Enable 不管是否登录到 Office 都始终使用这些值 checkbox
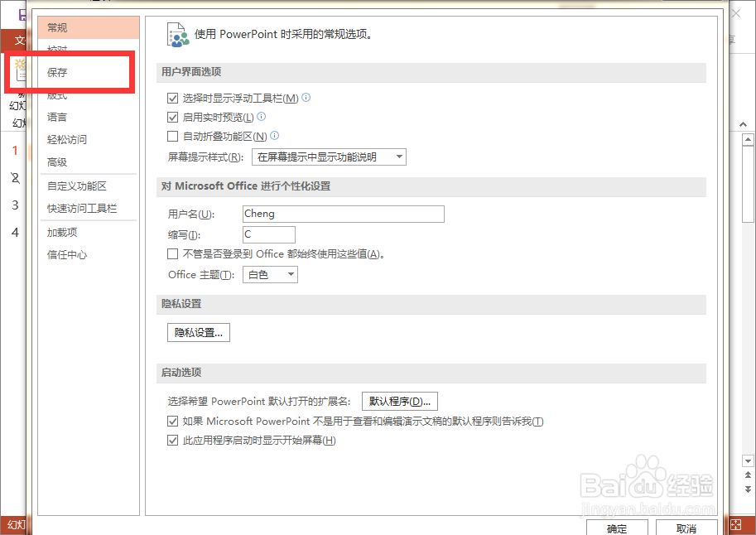The image size is (756, 535). click(x=172, y=253)
